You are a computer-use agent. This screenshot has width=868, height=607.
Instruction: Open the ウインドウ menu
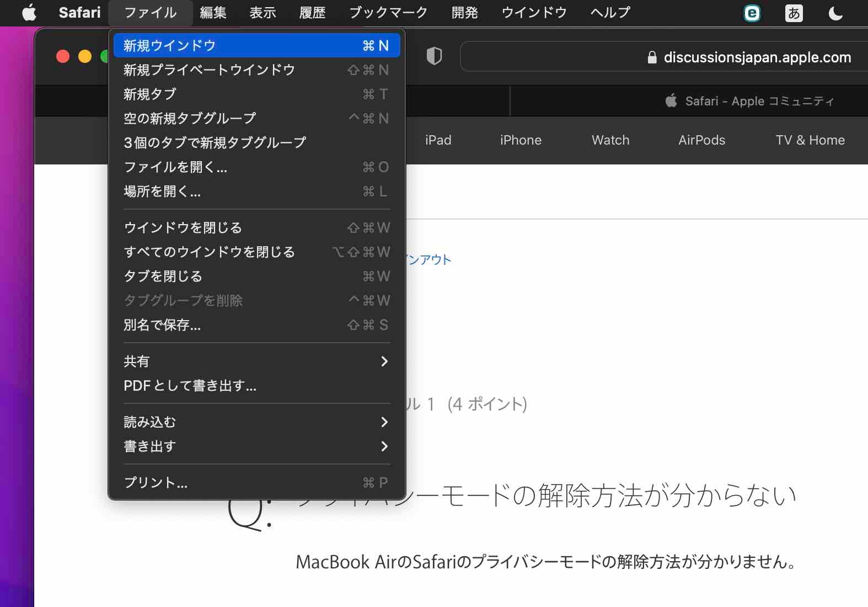click(534, 12)
